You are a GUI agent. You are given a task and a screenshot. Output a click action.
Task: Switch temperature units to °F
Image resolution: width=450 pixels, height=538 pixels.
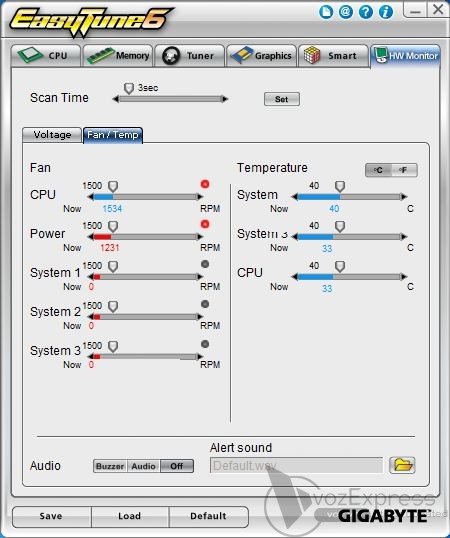tap(404, 170)
